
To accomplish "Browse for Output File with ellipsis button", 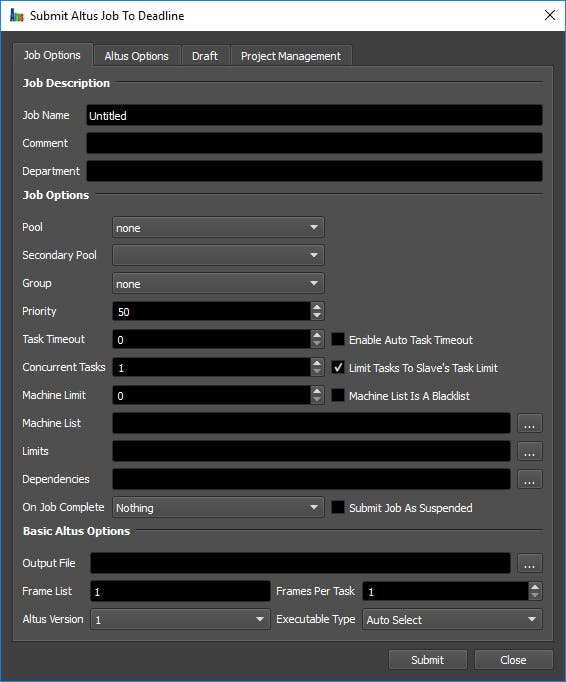I will pos(529,564).
